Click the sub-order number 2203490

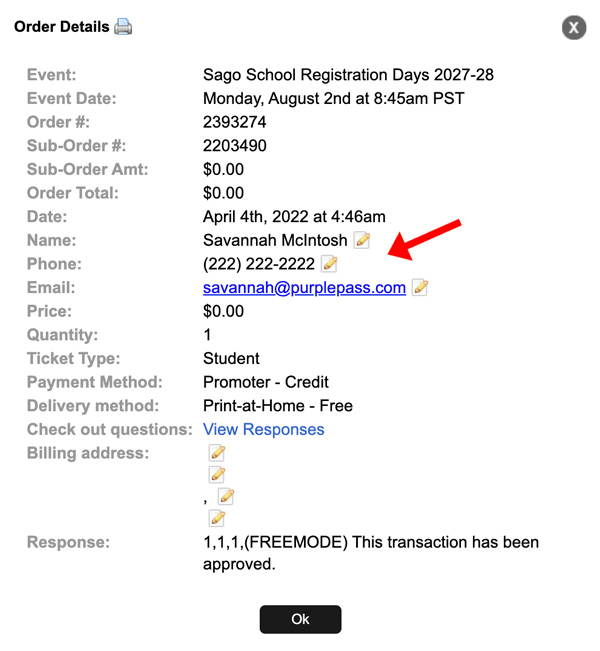tap(235, 146)
